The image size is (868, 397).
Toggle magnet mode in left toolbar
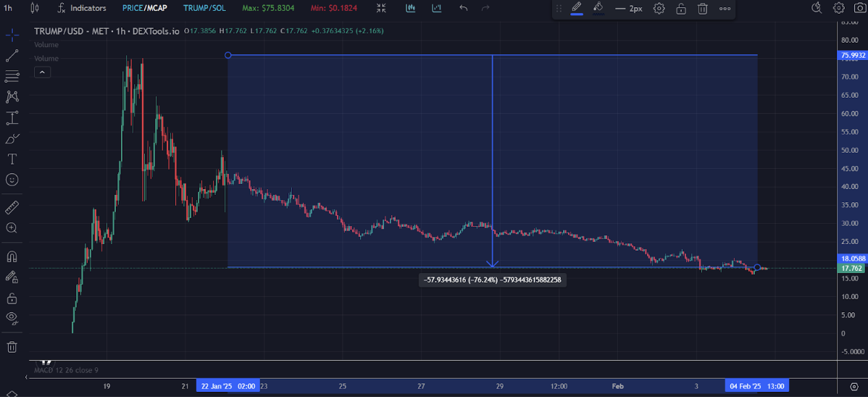pos(12,256)
